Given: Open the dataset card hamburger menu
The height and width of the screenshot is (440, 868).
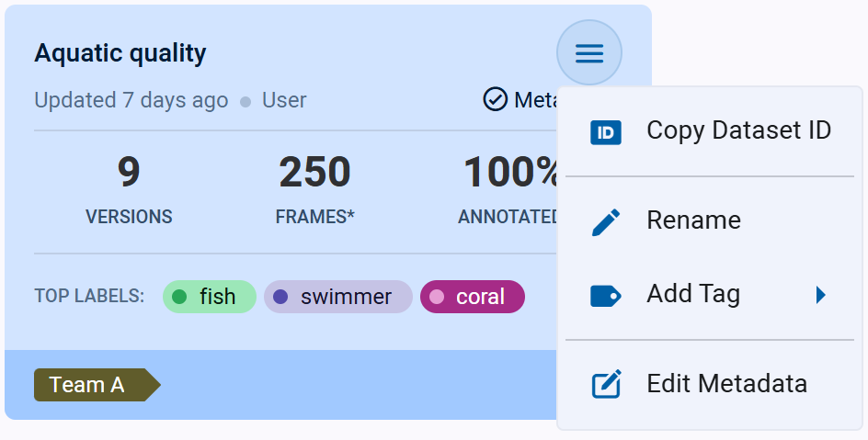Looking at the screenshot, I should (589, 53).
